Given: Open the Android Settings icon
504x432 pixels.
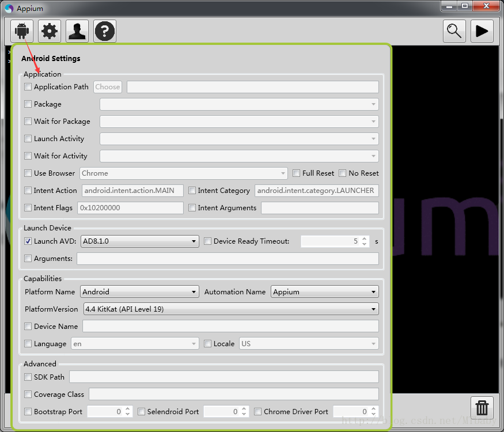Looking at the screenshot, I should coord(22,31).
